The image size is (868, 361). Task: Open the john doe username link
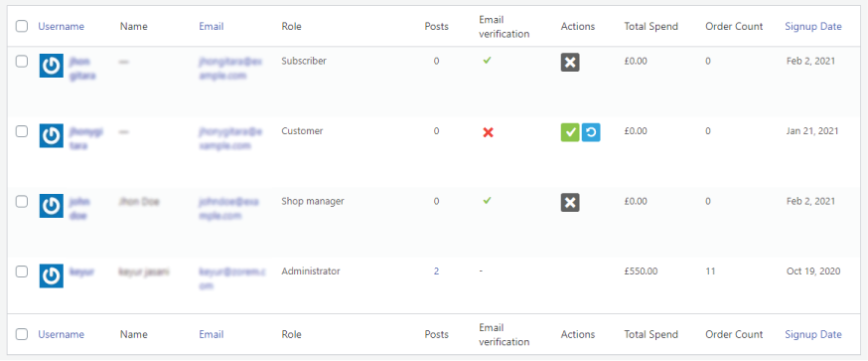(x=79, y=209)
